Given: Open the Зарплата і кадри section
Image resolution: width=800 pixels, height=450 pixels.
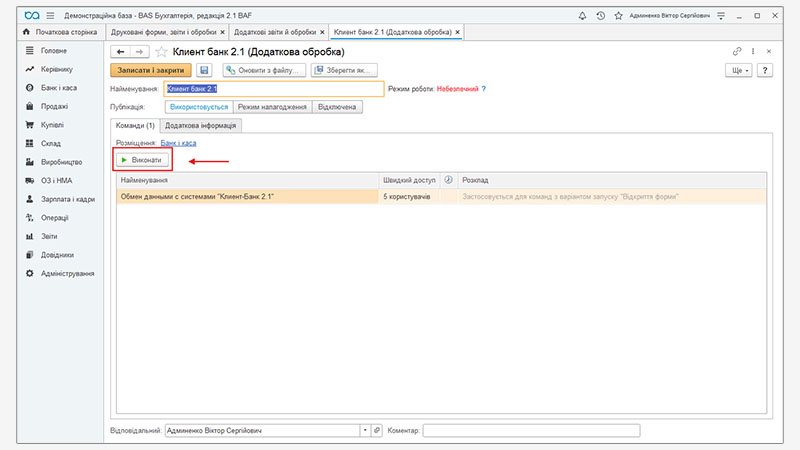Looking at the screenshot, I should click(x=67, y=199).
